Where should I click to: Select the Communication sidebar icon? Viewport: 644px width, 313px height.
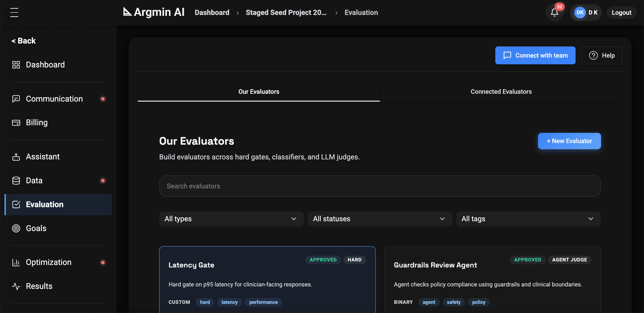[16, 99]
